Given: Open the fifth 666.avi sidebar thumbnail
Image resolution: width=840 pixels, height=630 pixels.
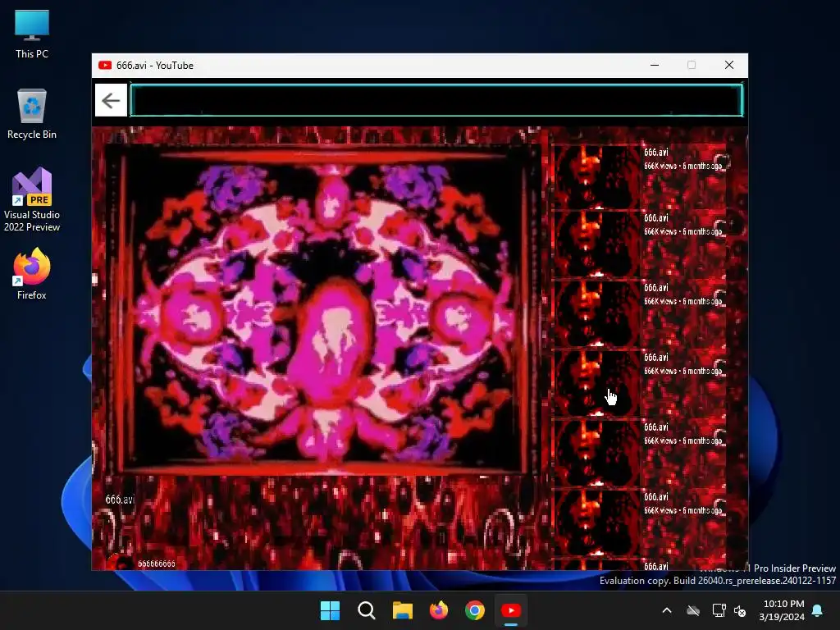Looking at the screenshot, I should [596, 453].
